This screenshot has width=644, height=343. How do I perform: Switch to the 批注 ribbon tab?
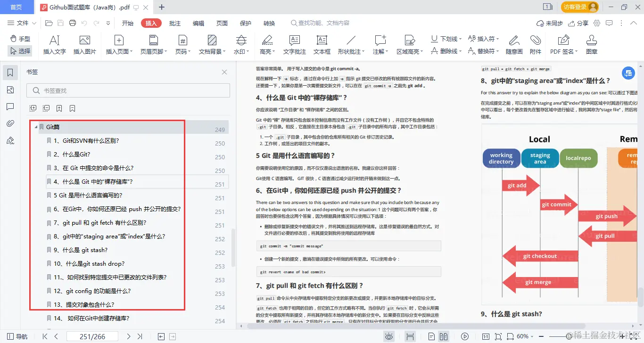[x=174, y=22]
